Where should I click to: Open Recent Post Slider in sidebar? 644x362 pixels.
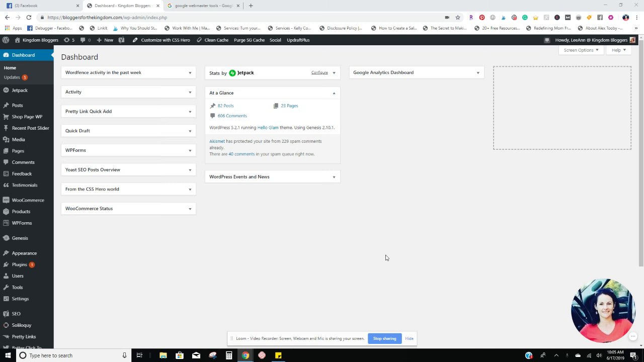27,128
